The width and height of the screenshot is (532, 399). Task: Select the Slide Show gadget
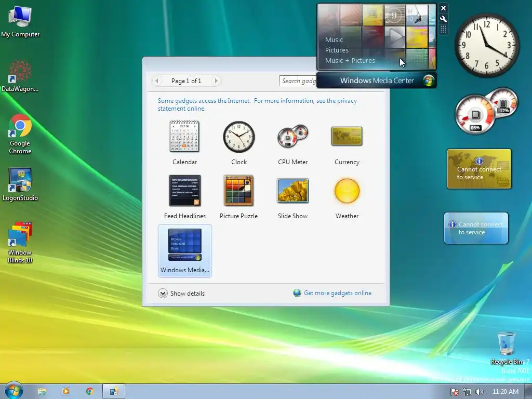click(293, 197)
